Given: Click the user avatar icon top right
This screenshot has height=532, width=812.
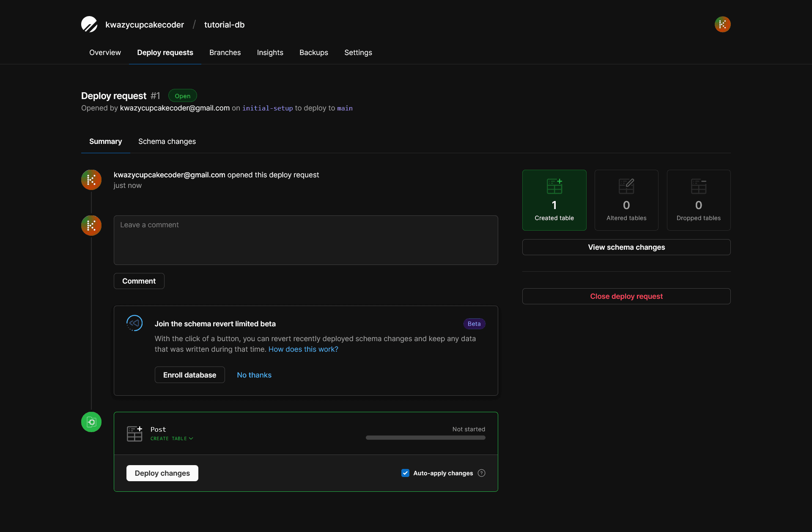Looking at the screenshot, I should point(722,25).
